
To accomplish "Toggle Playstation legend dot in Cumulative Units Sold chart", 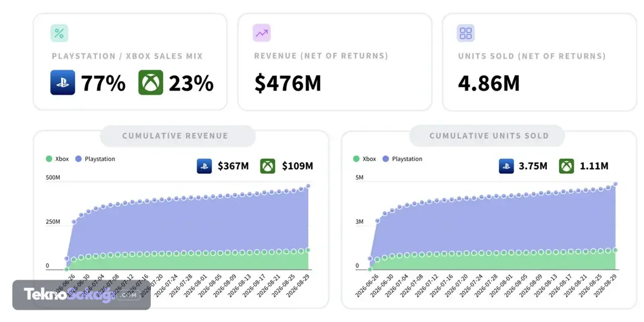I will click(385, 159).
